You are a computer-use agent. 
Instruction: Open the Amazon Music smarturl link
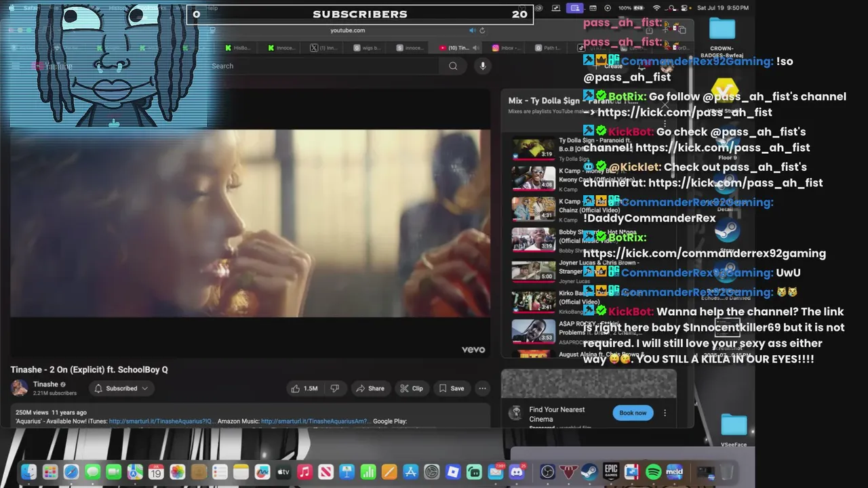316,421
